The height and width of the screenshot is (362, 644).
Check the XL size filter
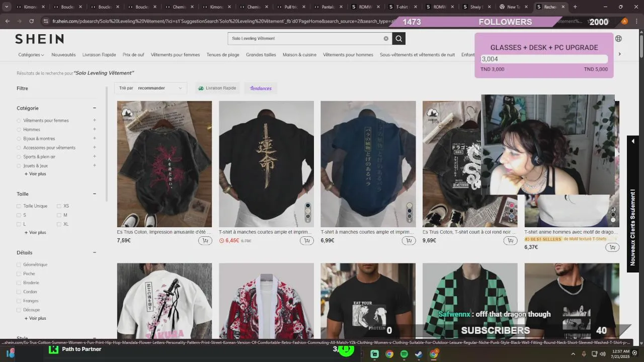tap(59, 224)
